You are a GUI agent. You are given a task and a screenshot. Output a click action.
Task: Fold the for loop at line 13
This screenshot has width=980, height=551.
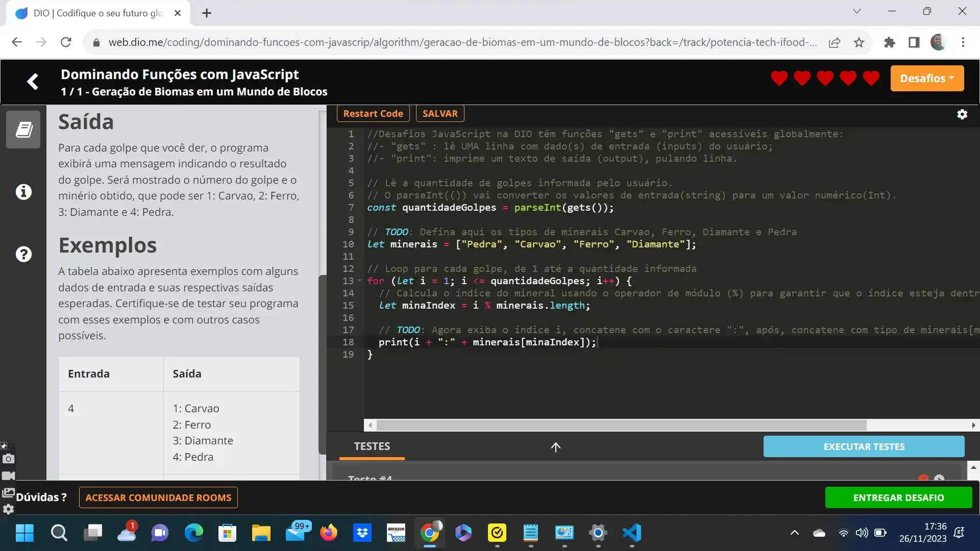[x=359, y=281]
